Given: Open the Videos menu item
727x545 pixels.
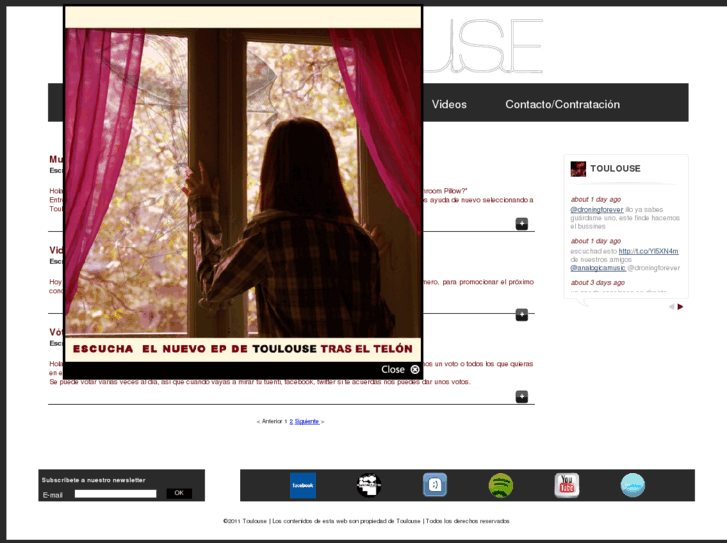Looking at the screenshot, I should point(449,104).
